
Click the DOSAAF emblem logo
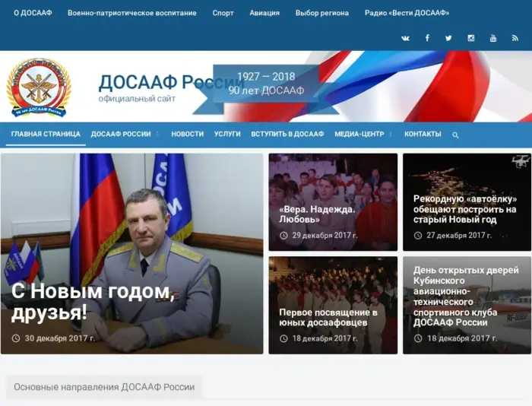click(x=39, y=87)
